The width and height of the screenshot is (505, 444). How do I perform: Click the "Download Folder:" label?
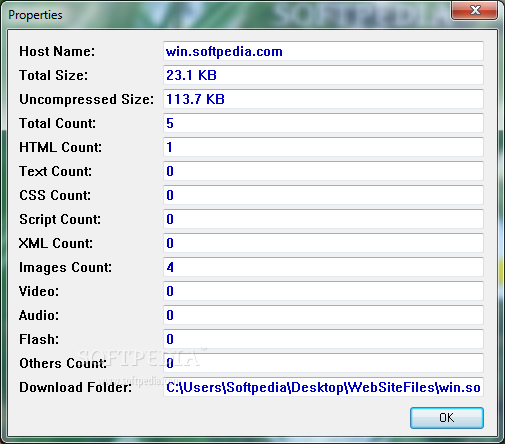(76, 387)
